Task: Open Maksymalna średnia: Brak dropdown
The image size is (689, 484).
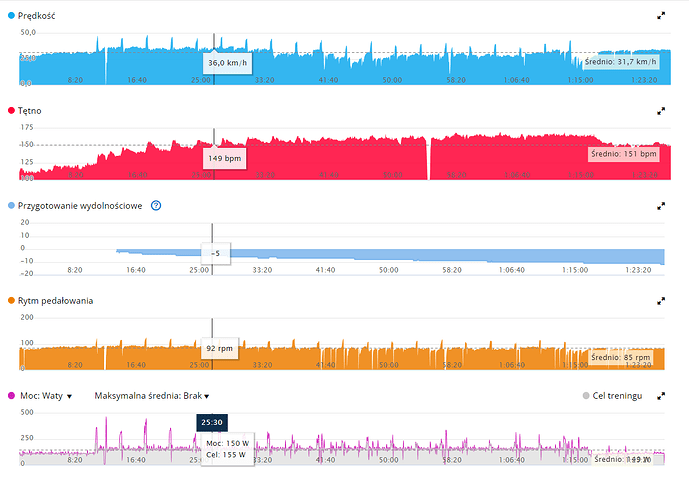Action: [152, 396]
